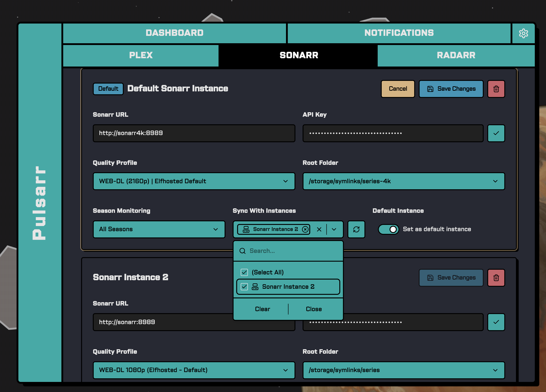This screenshot has height=392, width=546.
Task: Open the /storage/symlinks/series-4k Root Folder dropdown
Action: click(403, 181)
